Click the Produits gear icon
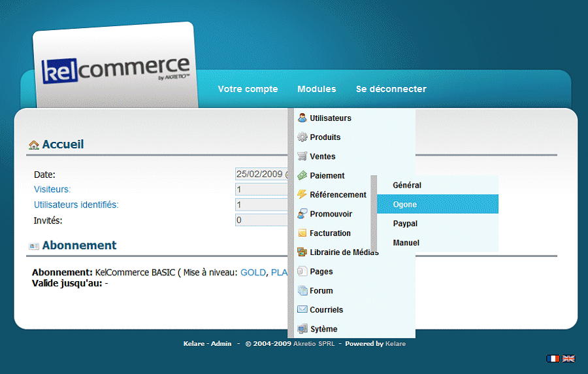This screenshot has width=588, height=374. click(x=302, y=137)
